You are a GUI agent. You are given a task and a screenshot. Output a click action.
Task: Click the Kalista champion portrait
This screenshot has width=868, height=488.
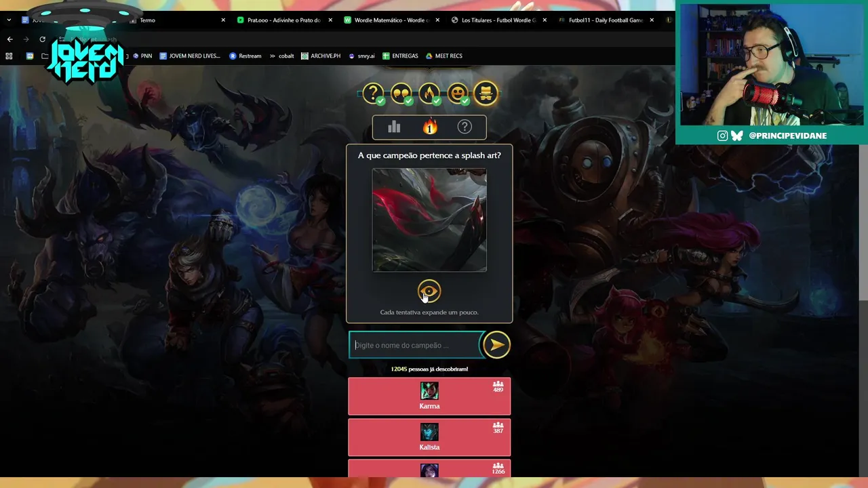click(x=429, y=432)
